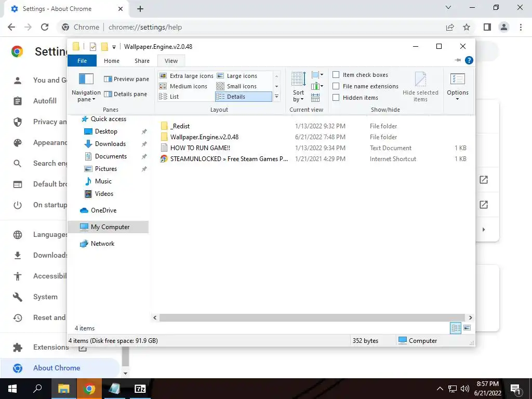The height and width of the screenshot is (399, 532).
Task: Open the File tab in Explorer
Action: click(82, 61)
